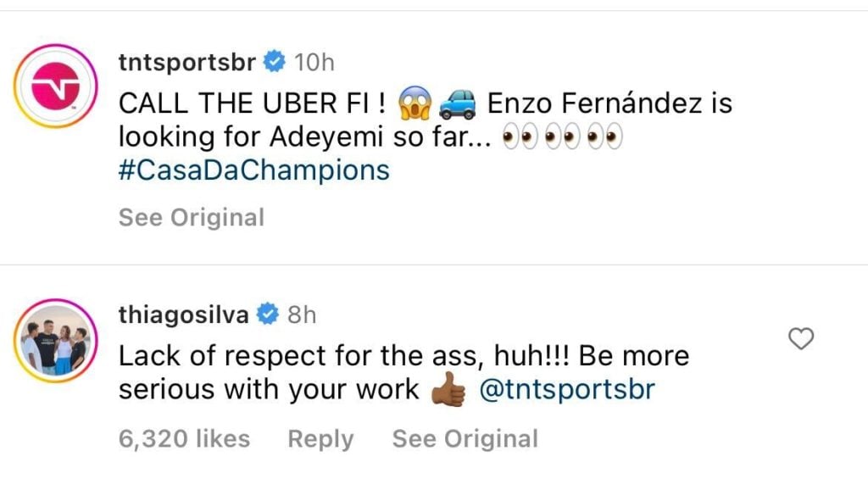Reply to thiagosilva's comment
The height and width of the screenshot is (479, 868).
pos(320,439)
